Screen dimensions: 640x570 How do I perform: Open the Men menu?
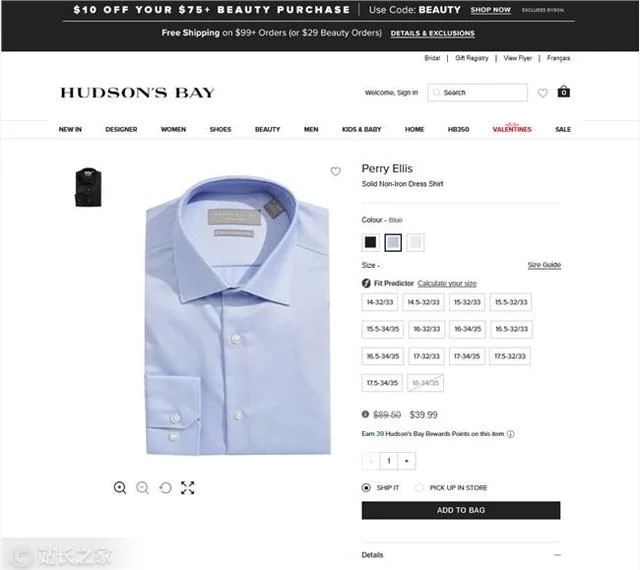pos(311,129)
